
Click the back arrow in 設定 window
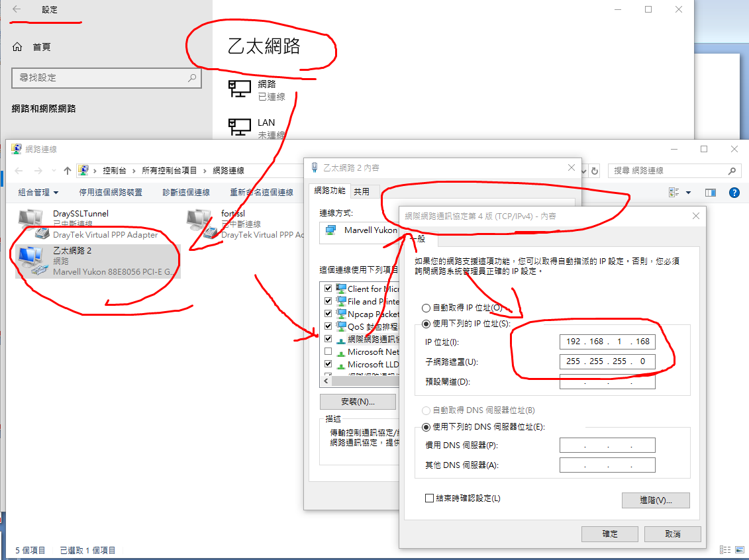point(17,10)
